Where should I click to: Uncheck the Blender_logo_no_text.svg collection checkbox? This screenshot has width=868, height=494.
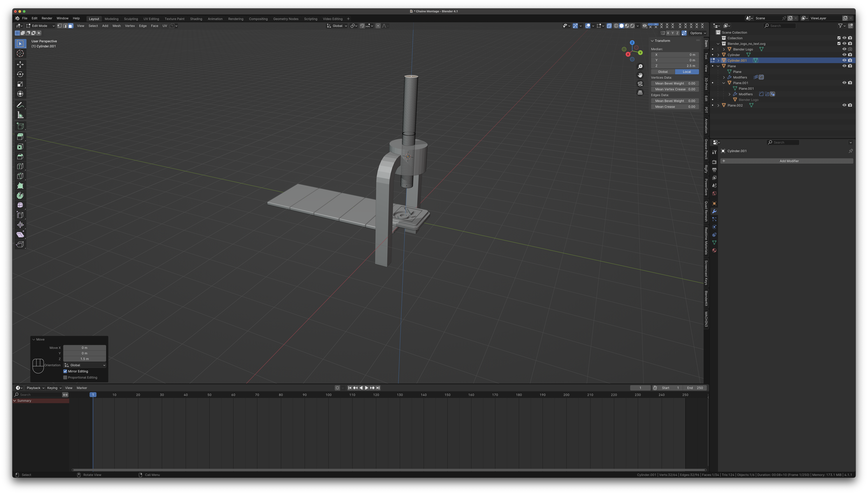(839, 43)
